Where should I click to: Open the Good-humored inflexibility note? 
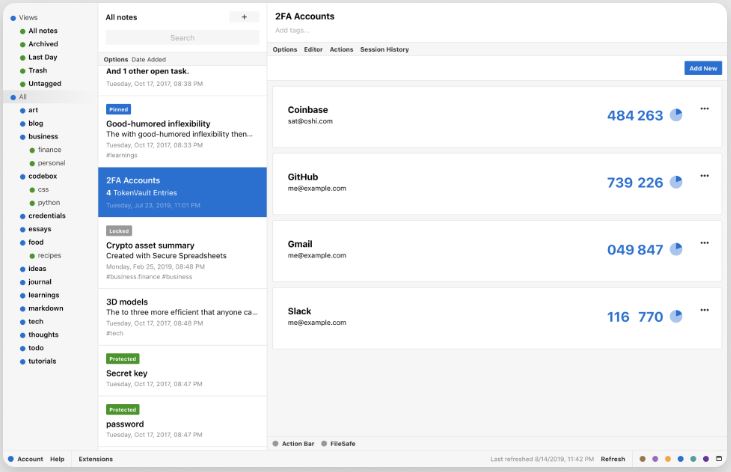click(182, 132)
